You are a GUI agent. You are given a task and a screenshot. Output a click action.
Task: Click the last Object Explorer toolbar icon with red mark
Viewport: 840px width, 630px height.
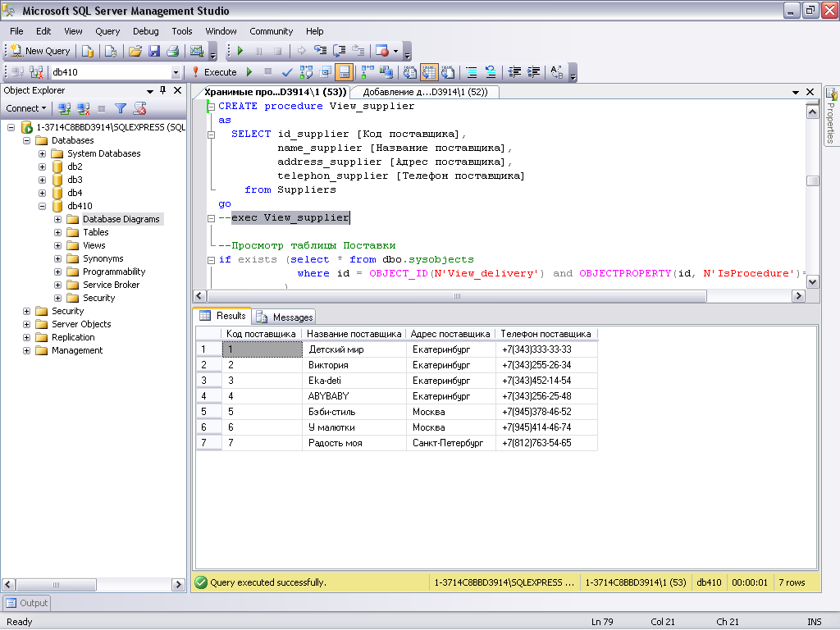point(139,109)
